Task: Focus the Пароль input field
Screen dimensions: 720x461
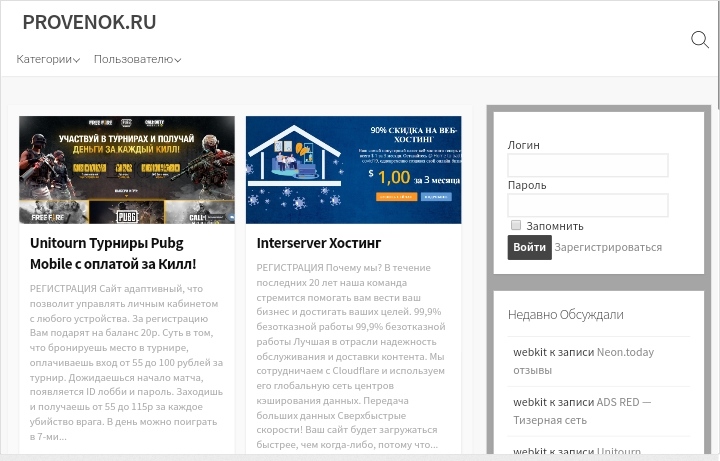Action: pos(587,205)
